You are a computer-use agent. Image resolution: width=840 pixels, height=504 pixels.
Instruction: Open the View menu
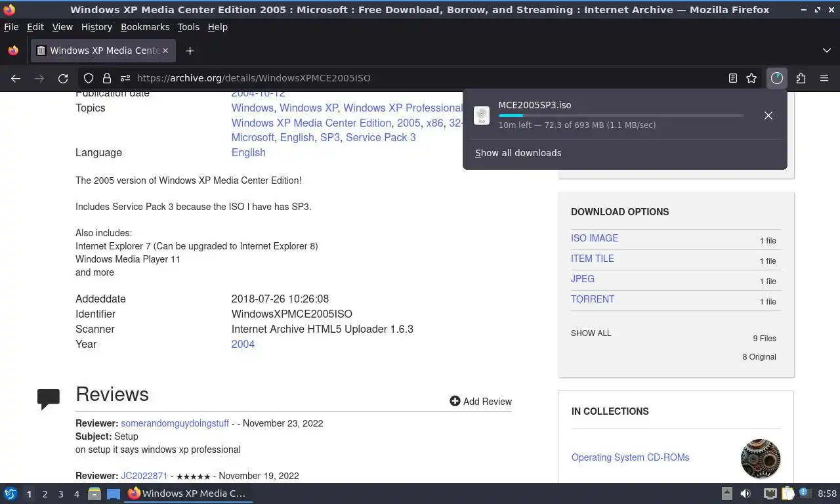pyautogui.click(x=62, y=27)
